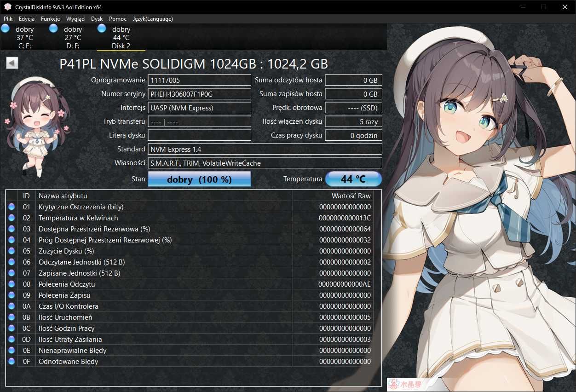Select the D: F: disk status orb

tap(53, 29)
